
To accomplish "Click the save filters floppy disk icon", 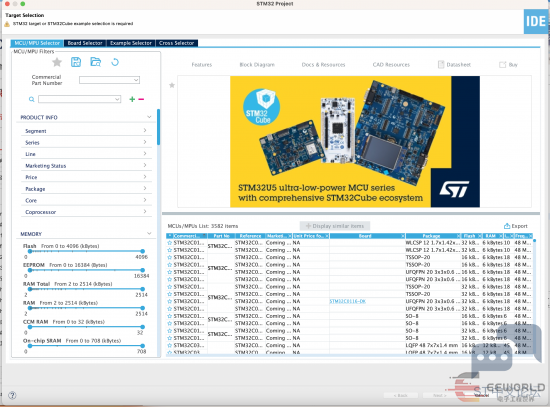I will click(76, 62).
